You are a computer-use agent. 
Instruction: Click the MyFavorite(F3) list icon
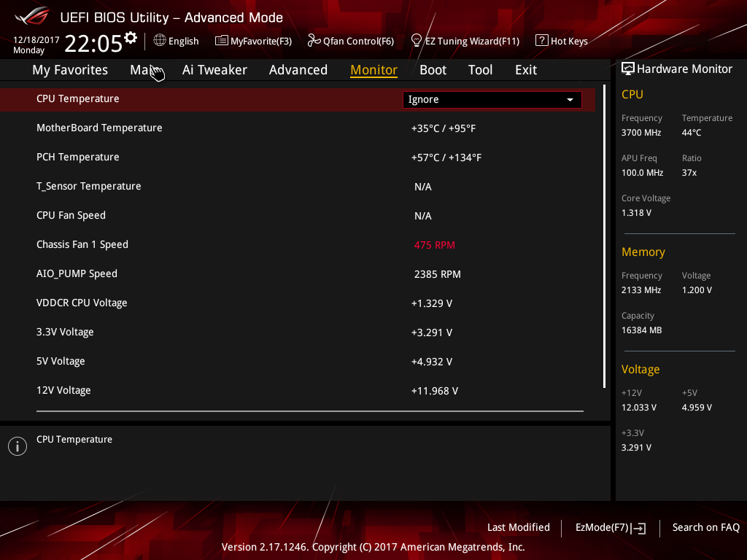pos(222,41)
